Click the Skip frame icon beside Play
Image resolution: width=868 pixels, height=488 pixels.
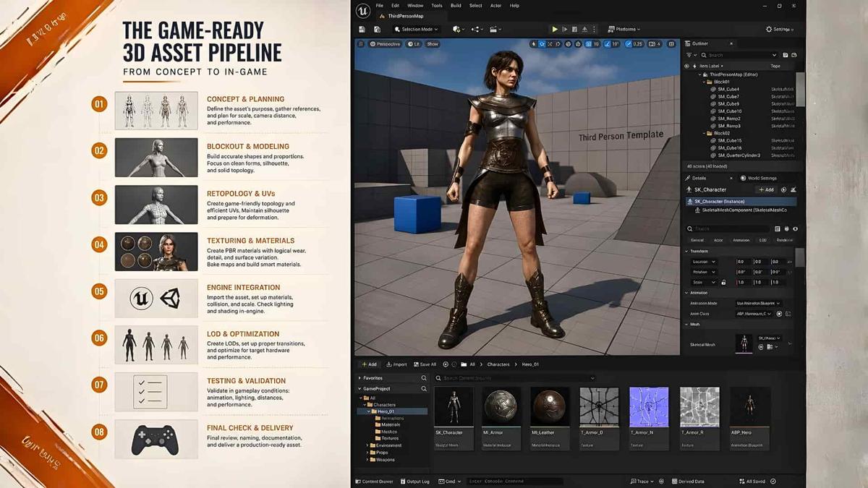click(x=565, y=30)
